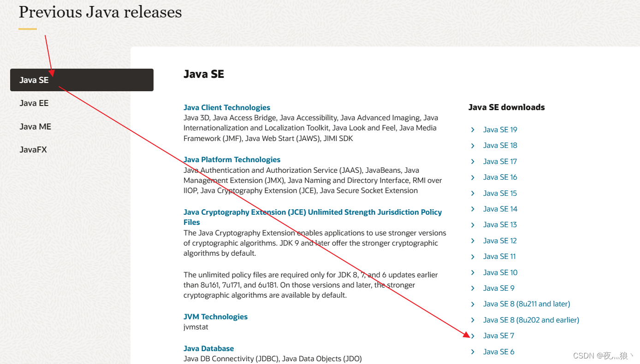Open the Java SE 14 download link
The width and height of the screenshot is (640, 364).
[x=500, y=209]
